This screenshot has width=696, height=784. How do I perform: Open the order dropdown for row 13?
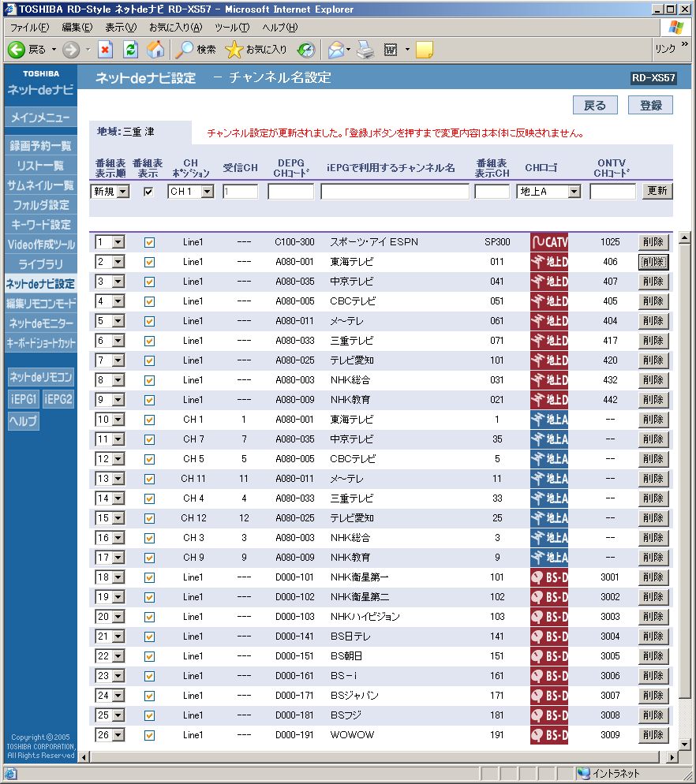[x=110, y=479]
